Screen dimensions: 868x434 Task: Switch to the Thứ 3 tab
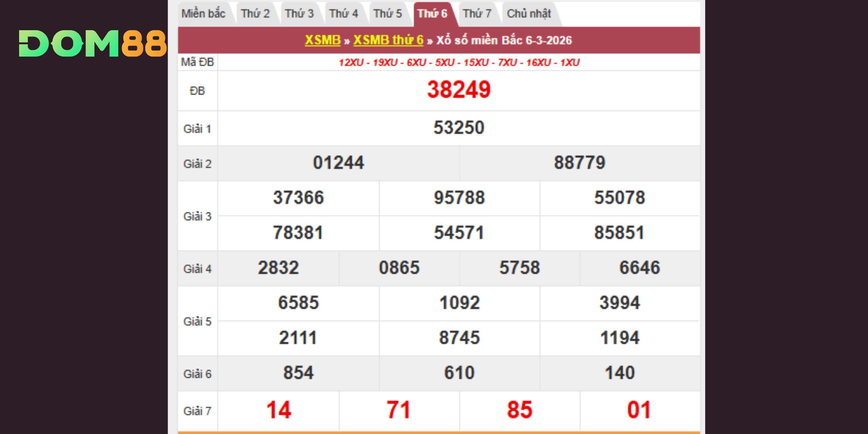coord(299,14)
